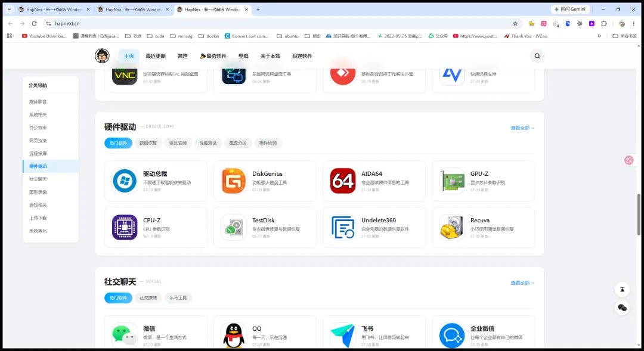Go to 最近更新 in the navbar

pyautogui.click(x=156, y=56)
